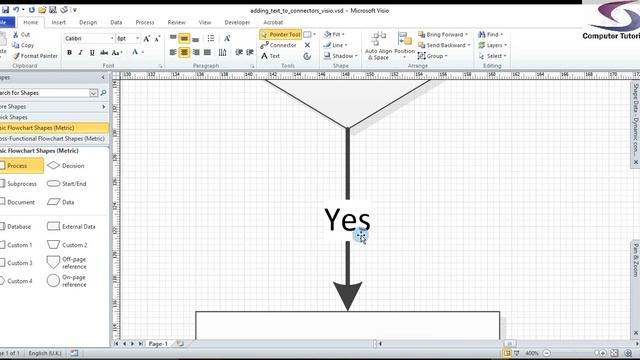Toggle middle vertical text alignment

pyautogui.click(x=184, y=38)
